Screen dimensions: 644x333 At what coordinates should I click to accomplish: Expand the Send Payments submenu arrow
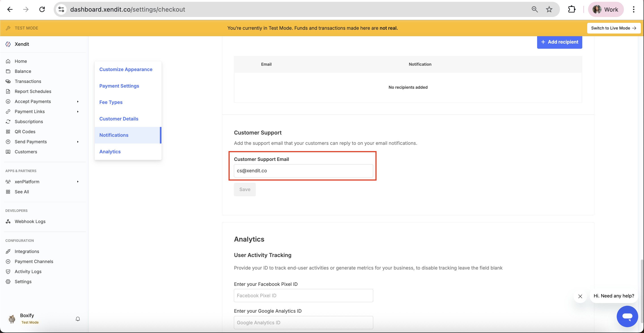[78, 142]
